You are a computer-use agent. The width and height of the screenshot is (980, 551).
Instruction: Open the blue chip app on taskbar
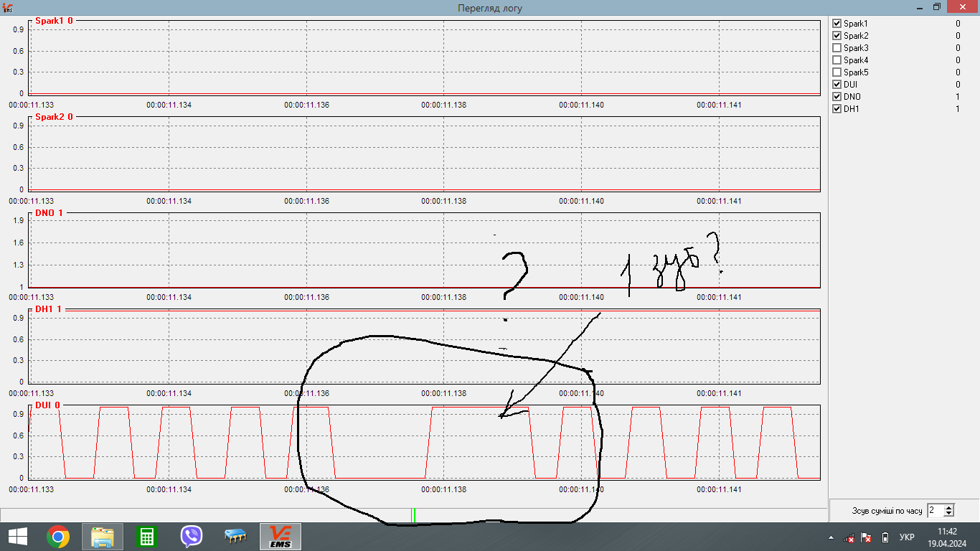pos(235,537)
